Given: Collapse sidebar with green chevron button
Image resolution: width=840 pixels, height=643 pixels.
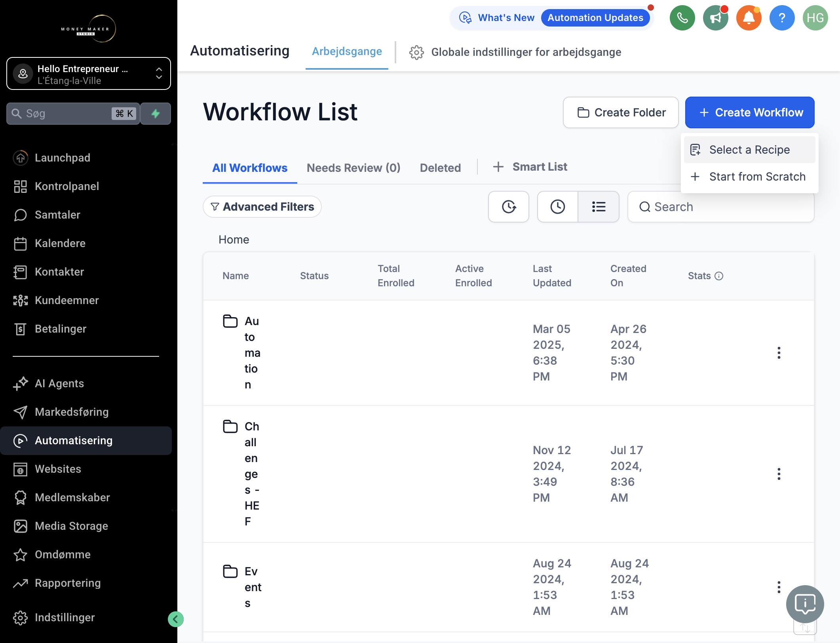Looking at the screenshot, I should (175, 619).
